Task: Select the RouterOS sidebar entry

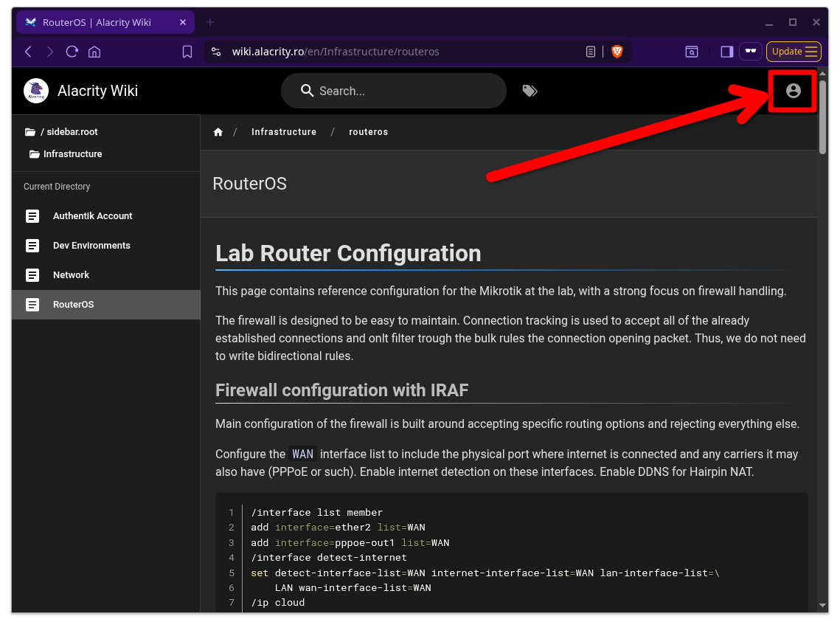Action: [106, 304]
